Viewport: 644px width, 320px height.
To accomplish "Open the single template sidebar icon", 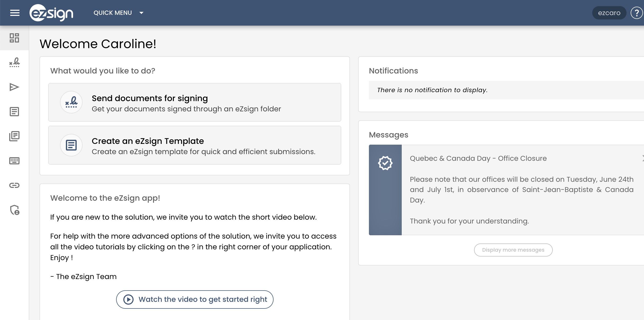I will click(14, 112).
